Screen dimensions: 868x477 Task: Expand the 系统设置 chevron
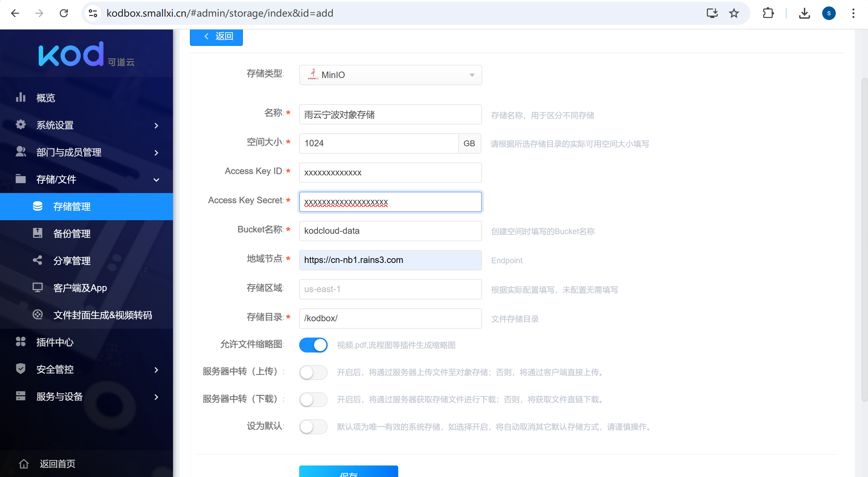[x=156, y=126]
